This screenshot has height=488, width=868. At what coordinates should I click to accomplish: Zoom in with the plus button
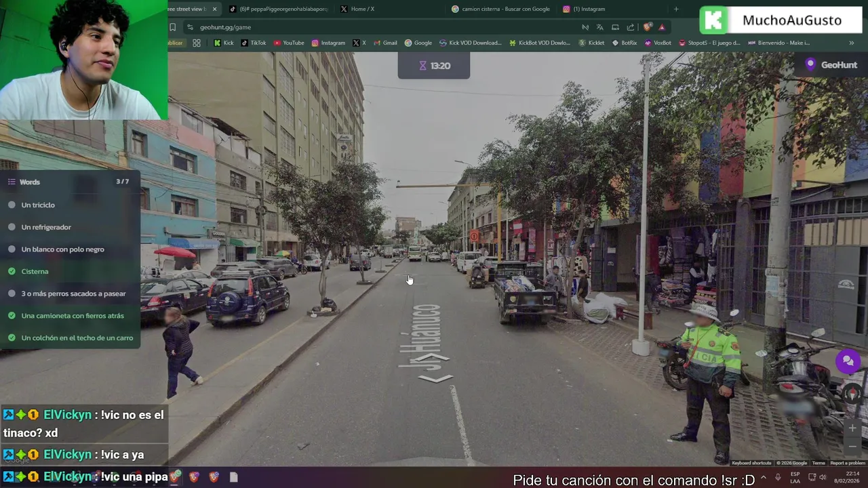[852, 428]
